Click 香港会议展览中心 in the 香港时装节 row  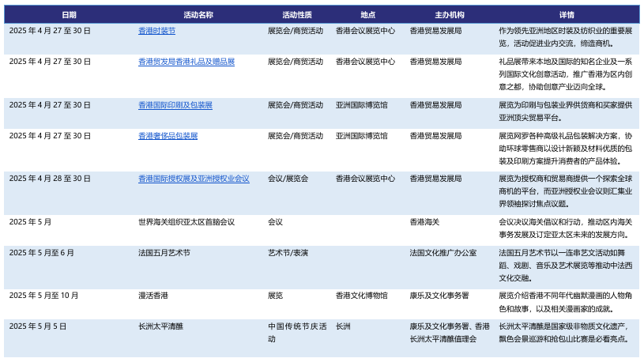pos(365,31)
